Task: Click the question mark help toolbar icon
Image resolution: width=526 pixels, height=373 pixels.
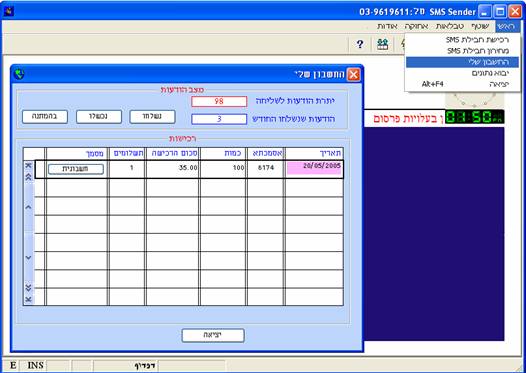Action: click(x=360, y=44)
